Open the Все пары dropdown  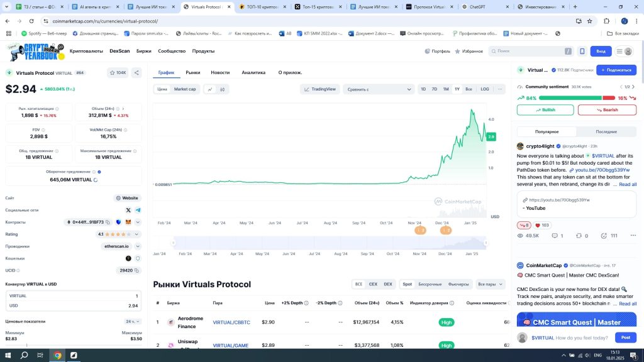coord(490,285)
